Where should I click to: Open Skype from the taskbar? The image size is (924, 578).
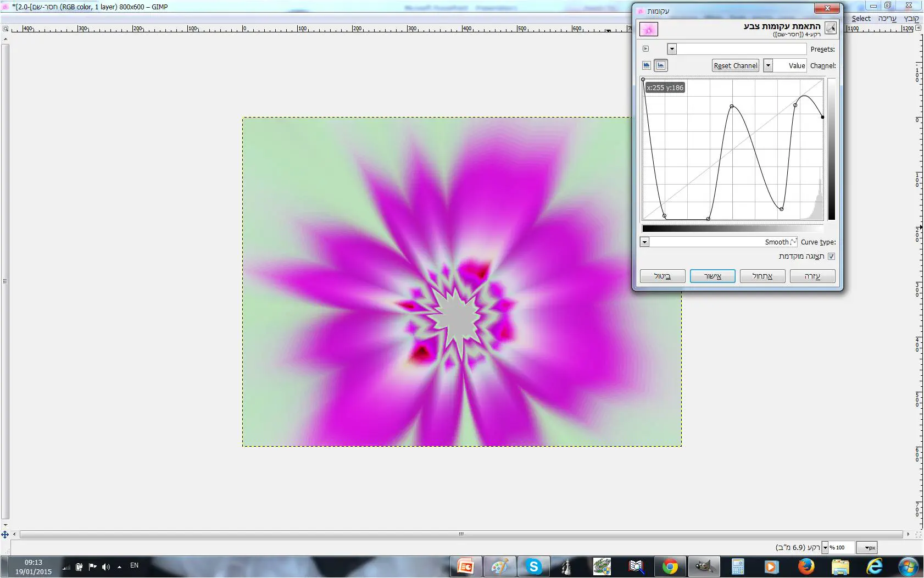pos(533,566)
